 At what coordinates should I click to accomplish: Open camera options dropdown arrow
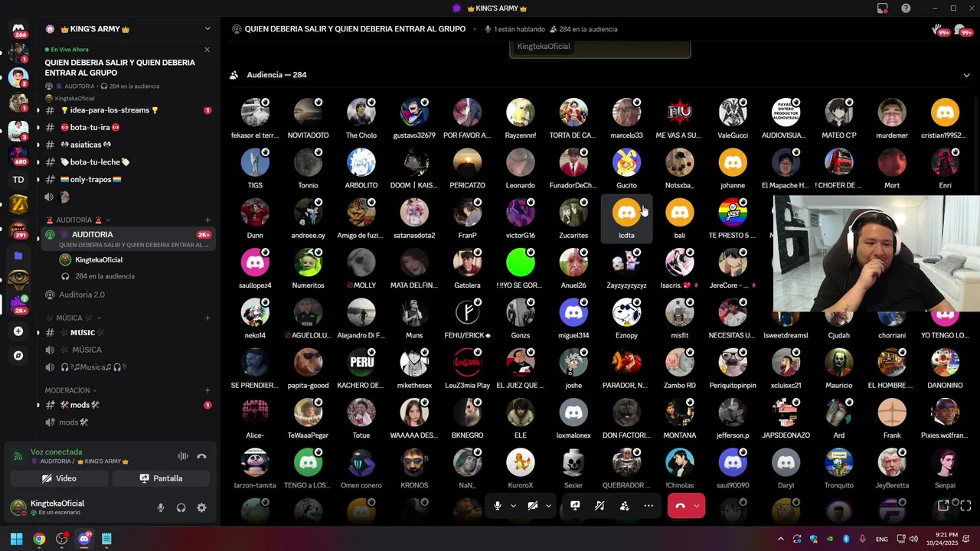[x=548, y=506]
